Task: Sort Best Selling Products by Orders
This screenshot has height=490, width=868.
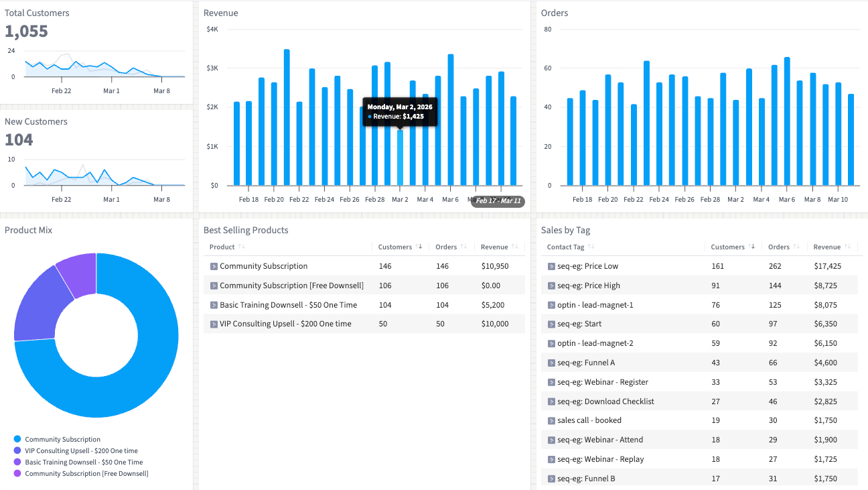Action: click(446, 247)
